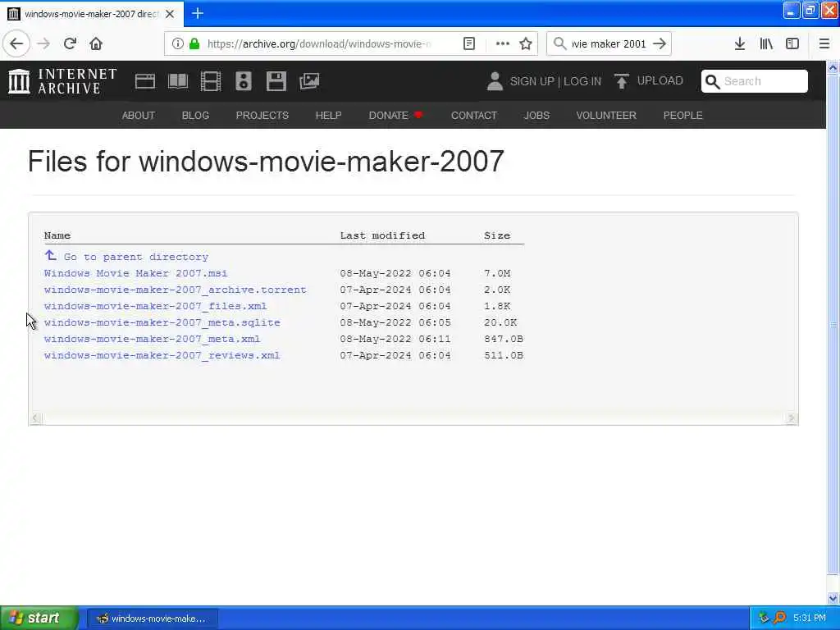Focus the Internet Archive search field
Screen dimensions: 840x630
(x=755, y=81)
